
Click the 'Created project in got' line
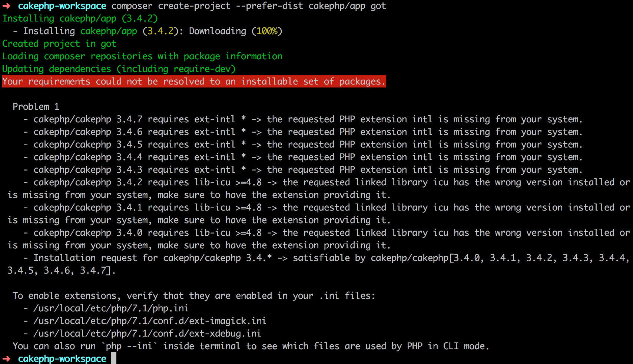click(59, 44)
